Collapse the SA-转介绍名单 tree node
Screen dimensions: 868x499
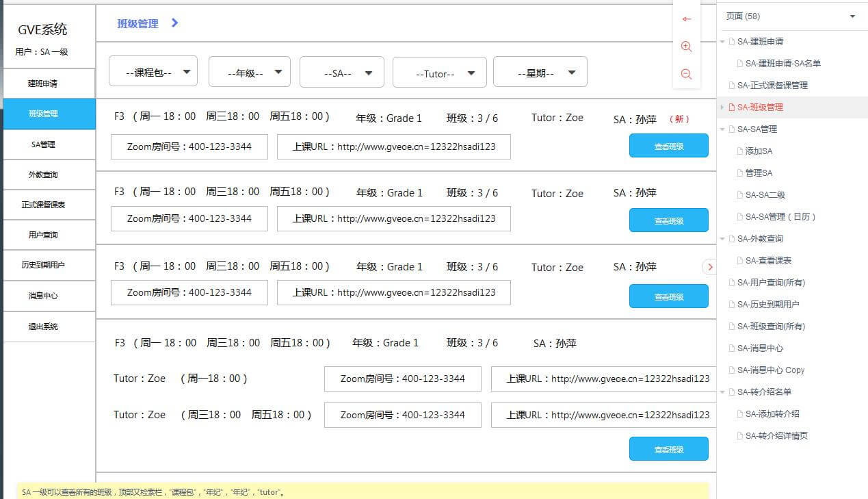[x=722, y=392]
